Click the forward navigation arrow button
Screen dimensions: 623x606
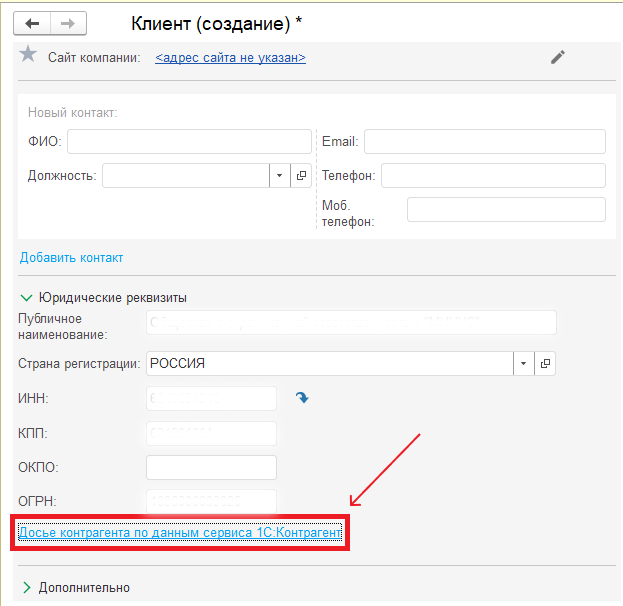[68, 23]
